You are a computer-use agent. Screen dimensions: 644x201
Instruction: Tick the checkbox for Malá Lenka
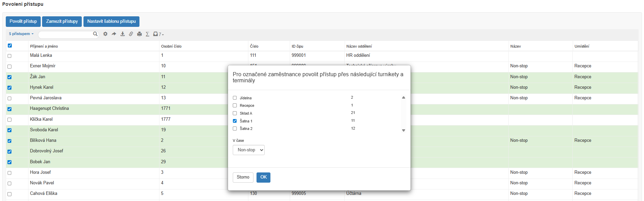(x=10, y=56)
